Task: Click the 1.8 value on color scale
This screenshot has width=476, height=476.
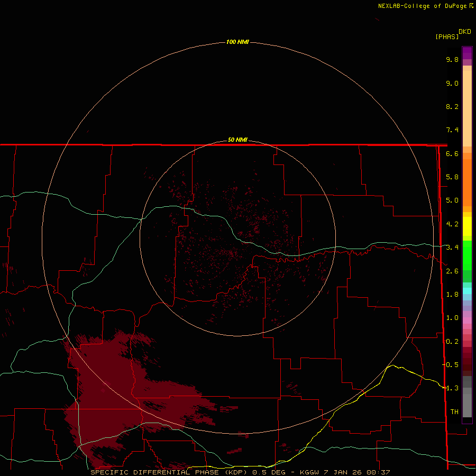Action: [x=452, y=295]
